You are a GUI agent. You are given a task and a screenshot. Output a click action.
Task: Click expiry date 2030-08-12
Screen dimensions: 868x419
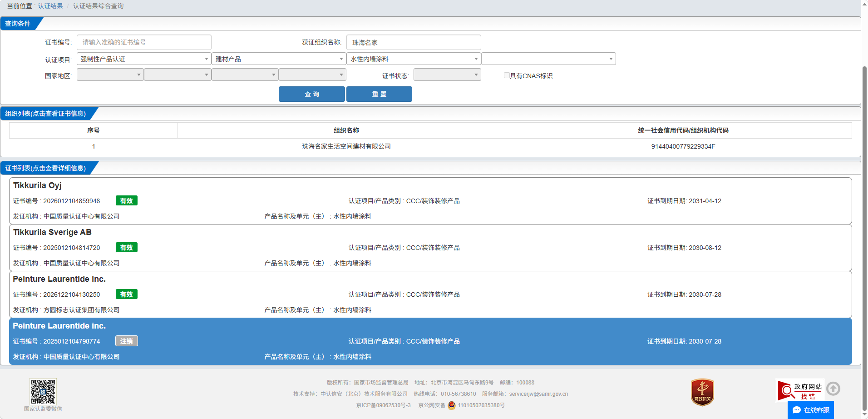point(705,248)
